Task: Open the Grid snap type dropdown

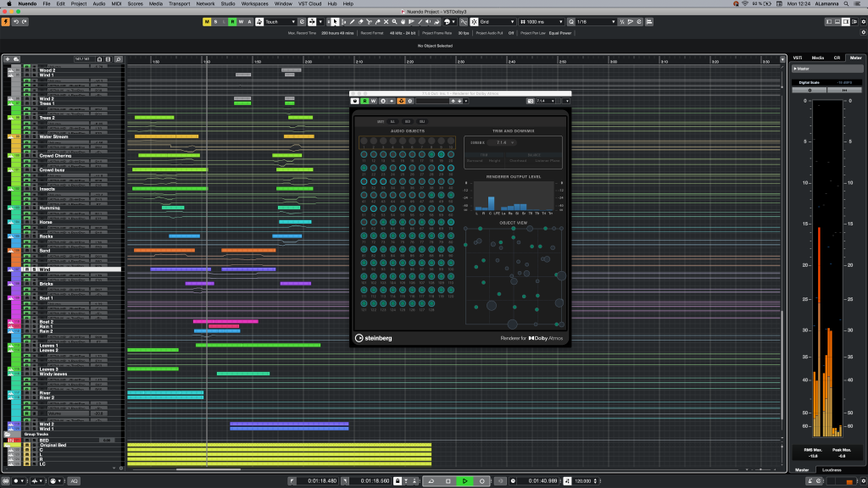Action: [x=497, y=22]
